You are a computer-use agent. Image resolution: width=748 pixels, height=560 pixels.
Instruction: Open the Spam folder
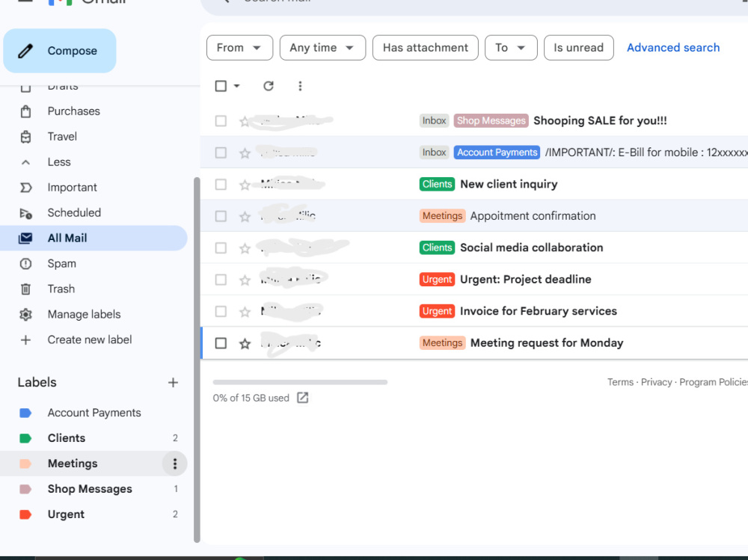tap(61, 263)
